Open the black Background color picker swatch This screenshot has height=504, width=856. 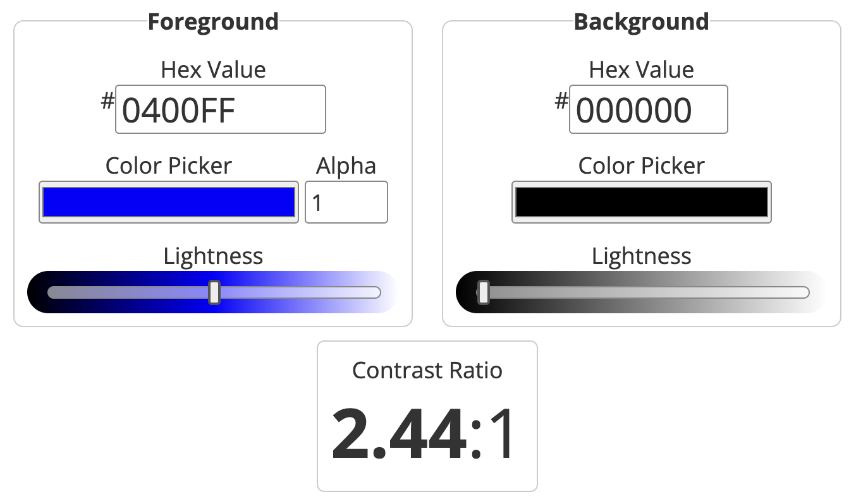tap(641, 203)
